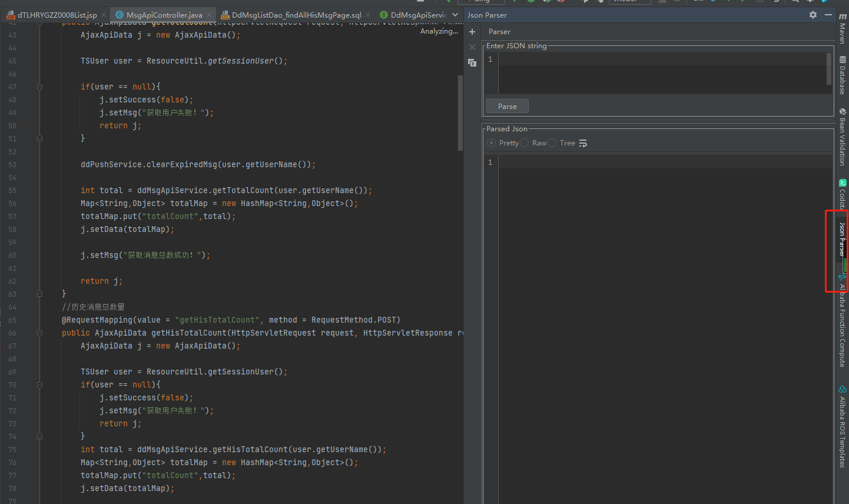Fold block end marker at line 51

[x=39, y=138]
